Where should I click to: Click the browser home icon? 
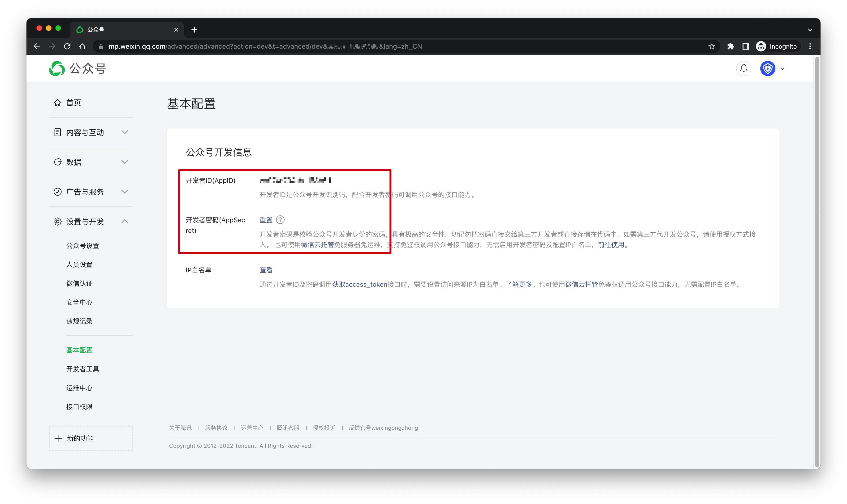tap(82, 47)
